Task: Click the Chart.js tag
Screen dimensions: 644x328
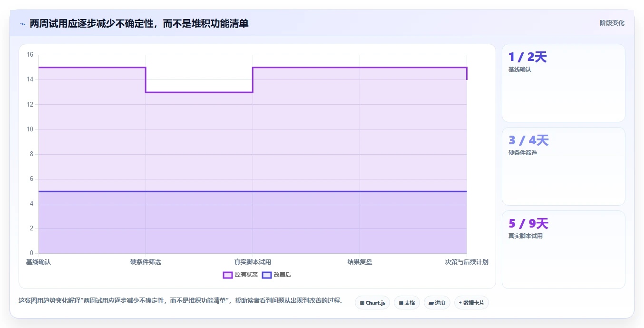Action: (x=372, y=303)
